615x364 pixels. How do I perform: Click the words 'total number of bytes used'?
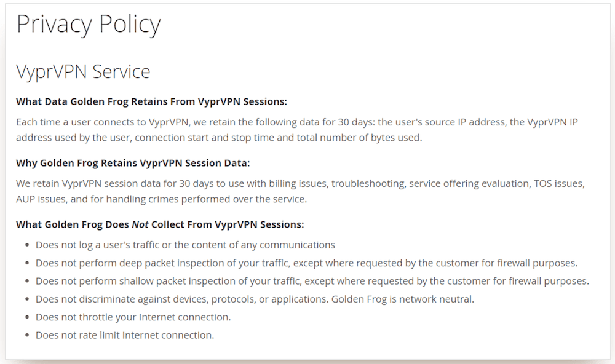click(x=360, y=137)
